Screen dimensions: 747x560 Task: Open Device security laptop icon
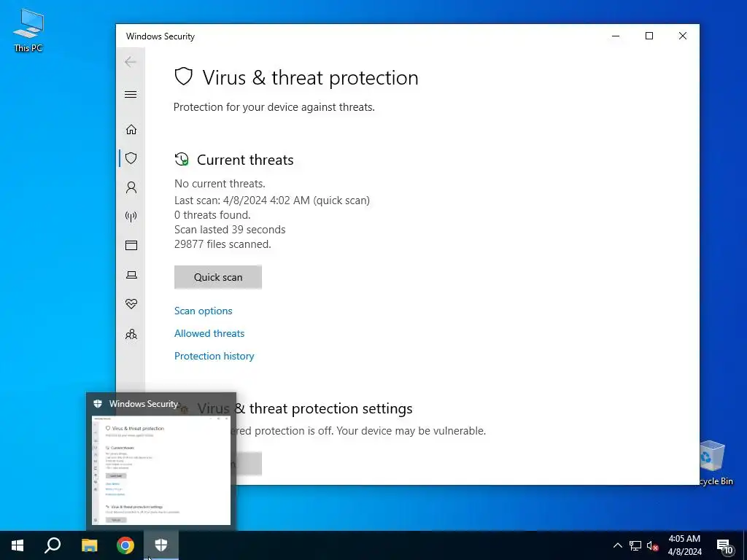[x=131, y=275]
